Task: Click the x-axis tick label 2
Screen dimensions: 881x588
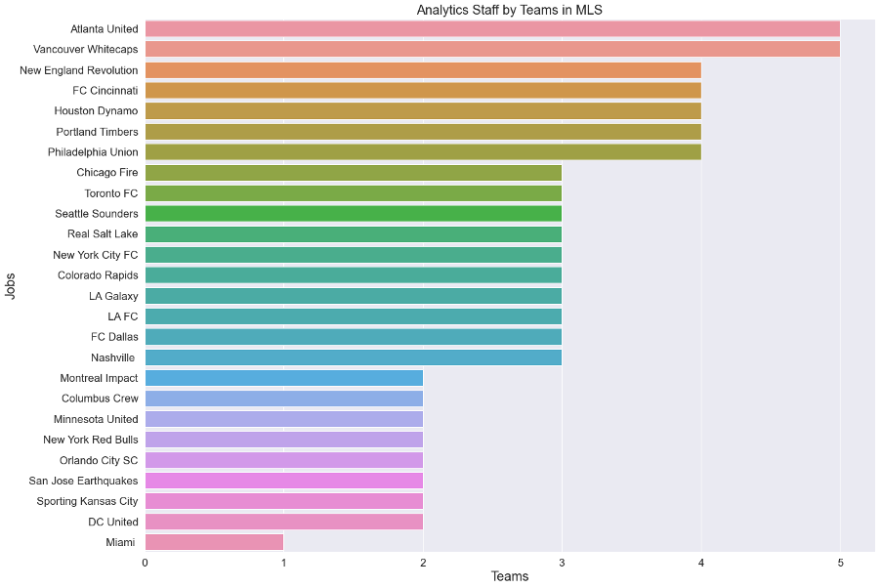Action: point(423,563)
